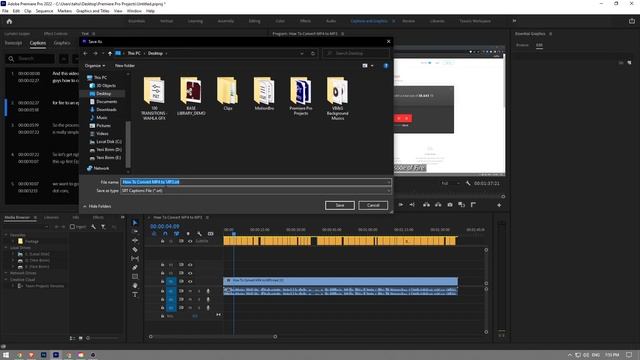Toggle lock on the captions track
This screenshot has width=640, height=360.
[x=162, y=241]
